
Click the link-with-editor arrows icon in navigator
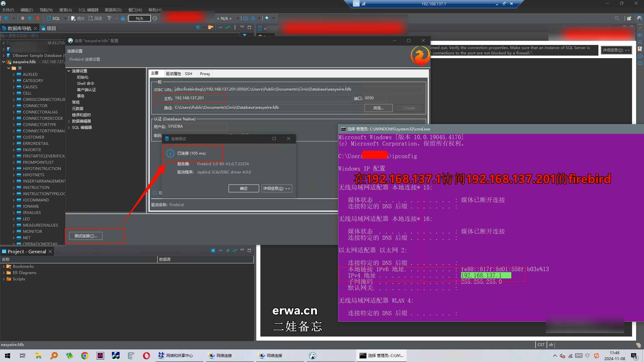228,28
